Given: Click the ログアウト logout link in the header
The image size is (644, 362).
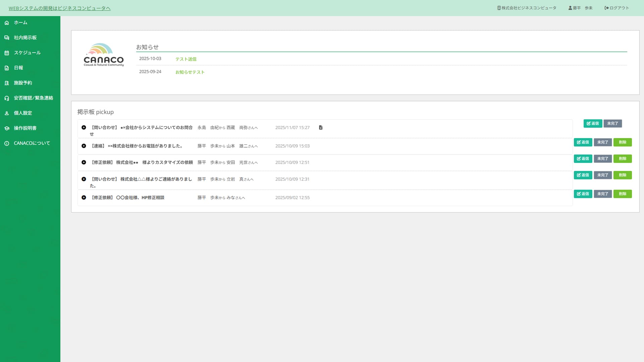Looking at the screenshot, I should 617,8.
